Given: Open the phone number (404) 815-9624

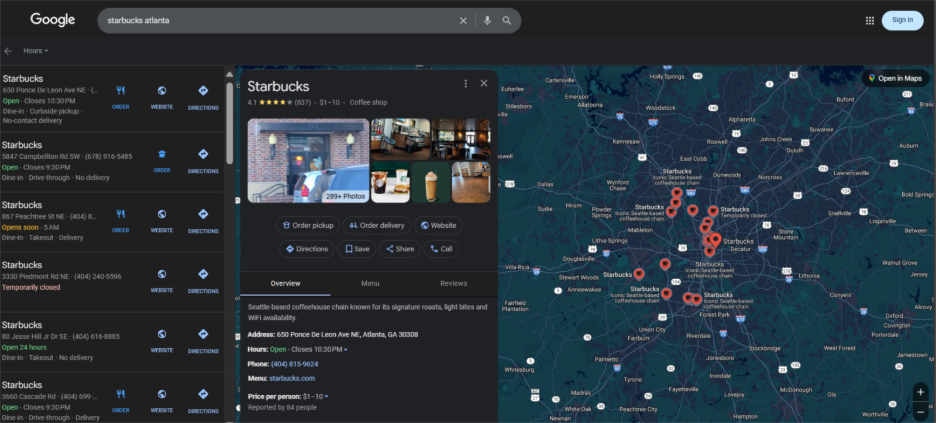Looking at the screenshot, I should coord(294,364).
